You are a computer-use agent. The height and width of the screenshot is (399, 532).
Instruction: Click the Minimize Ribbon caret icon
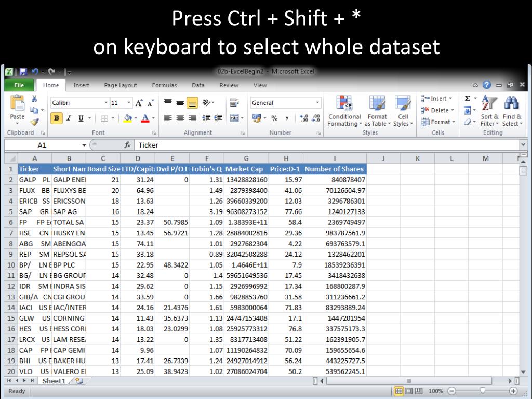475,85
